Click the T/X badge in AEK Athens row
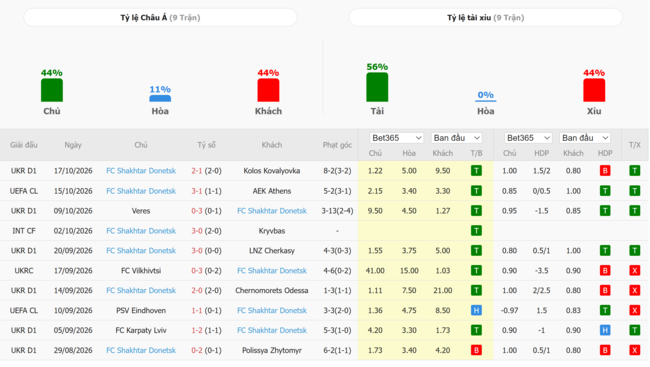Screen dimensions: 650x367 [635, 191]
